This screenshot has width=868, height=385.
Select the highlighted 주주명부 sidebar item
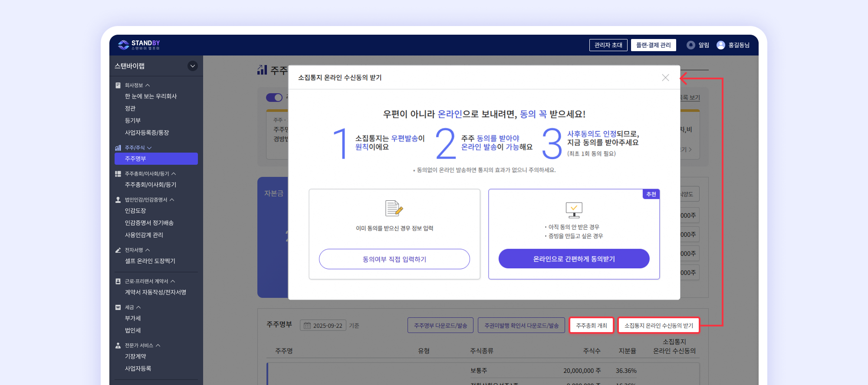156,159
